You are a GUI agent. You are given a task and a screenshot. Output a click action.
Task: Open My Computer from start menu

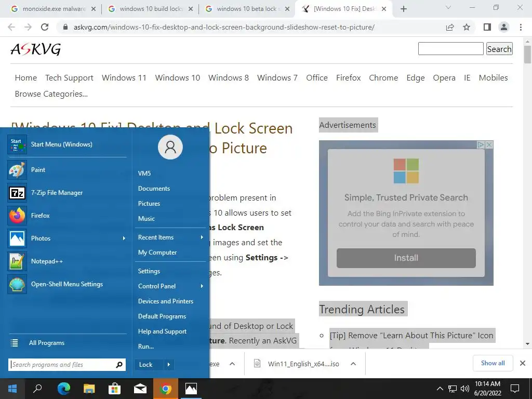click(x=157, y=252)
